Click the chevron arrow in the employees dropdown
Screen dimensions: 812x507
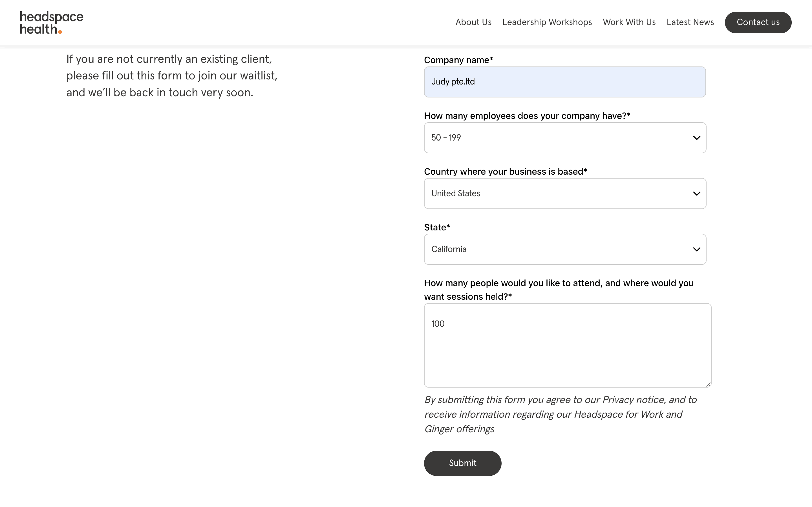(x=697, y=138)
